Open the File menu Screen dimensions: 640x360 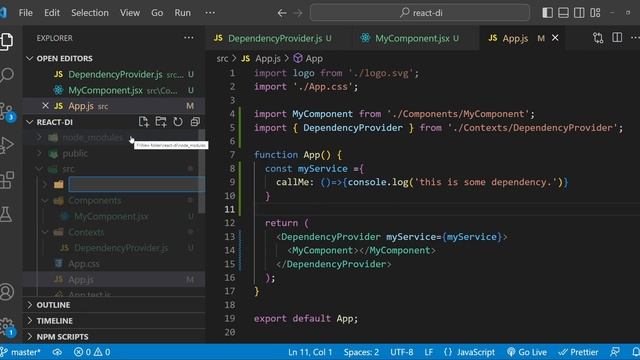tap(26, 13)
